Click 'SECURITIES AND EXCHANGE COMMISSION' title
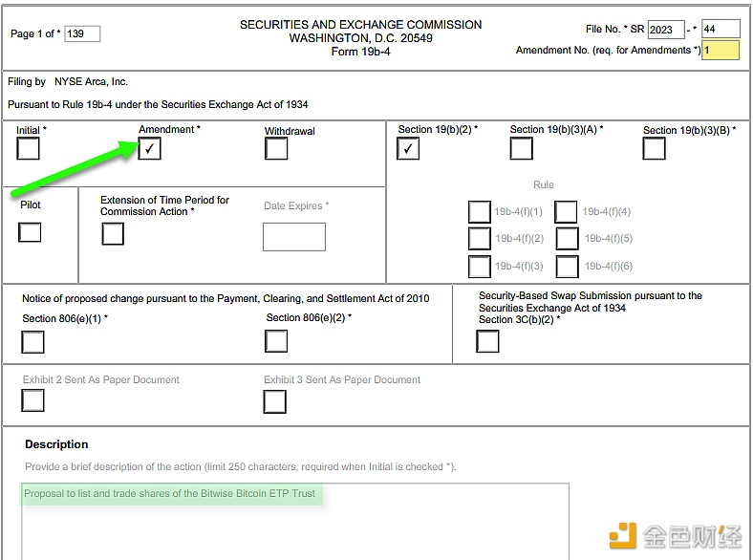Viewport: 753px width, 560px height. point(360,25)
